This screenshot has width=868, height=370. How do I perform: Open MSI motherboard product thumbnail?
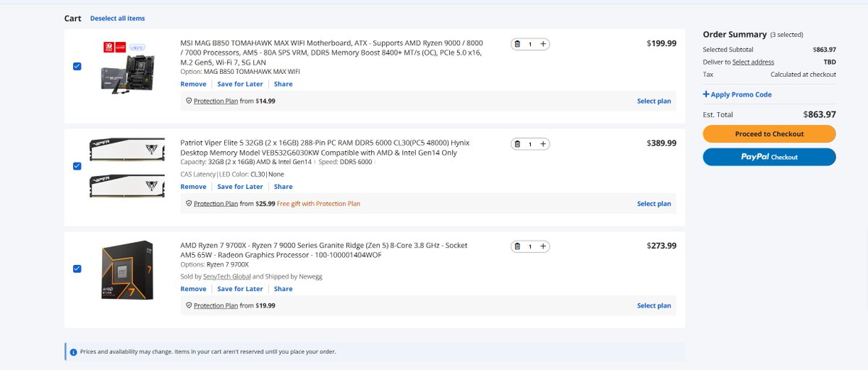click(128, 66)
